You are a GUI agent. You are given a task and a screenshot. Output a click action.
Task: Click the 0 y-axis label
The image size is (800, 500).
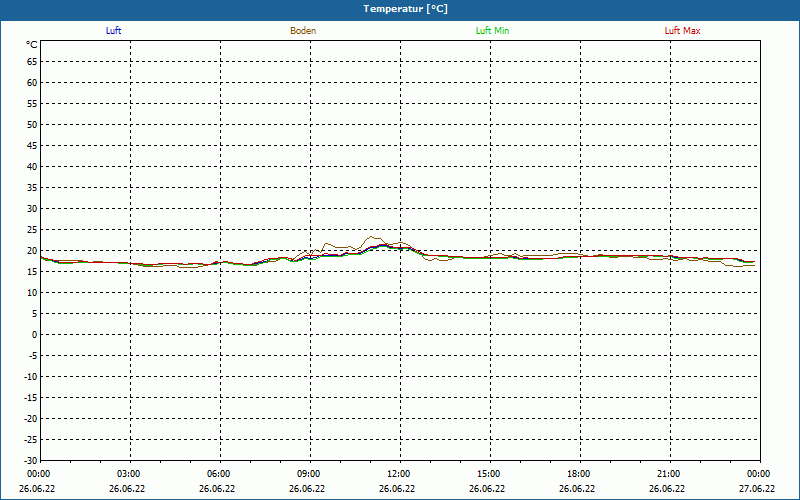tap(35, 335)
